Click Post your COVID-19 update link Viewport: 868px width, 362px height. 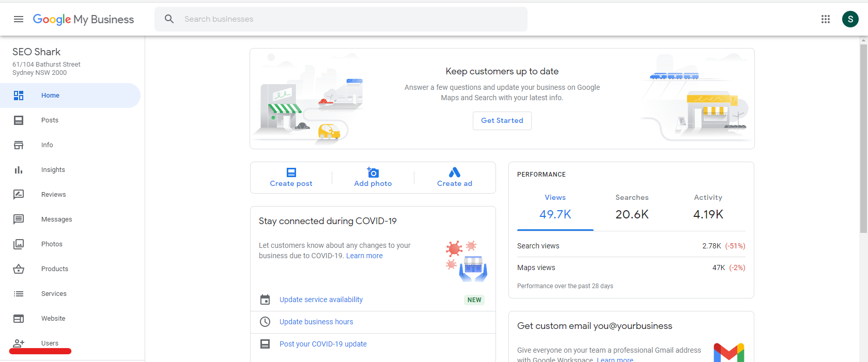coord(323,344)
